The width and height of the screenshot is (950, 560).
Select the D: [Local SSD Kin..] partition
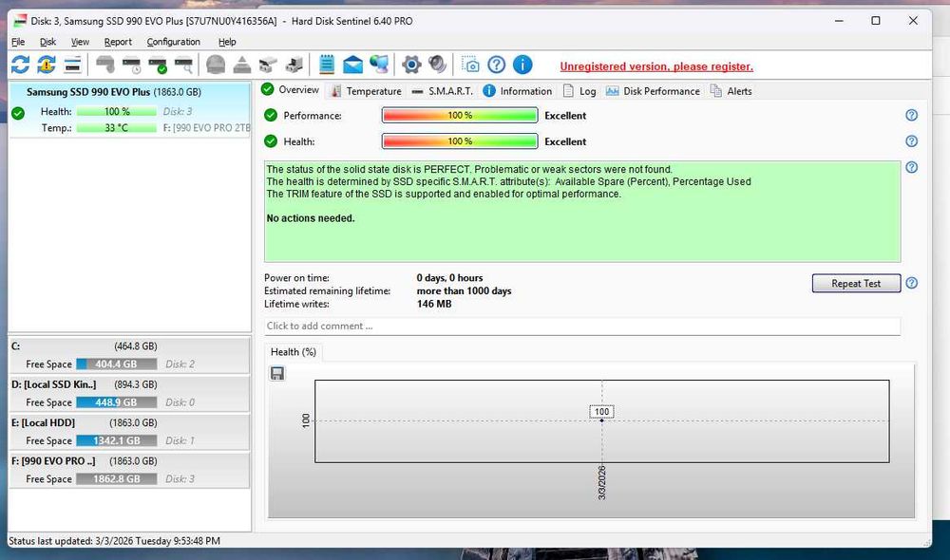tap(129, 393)
